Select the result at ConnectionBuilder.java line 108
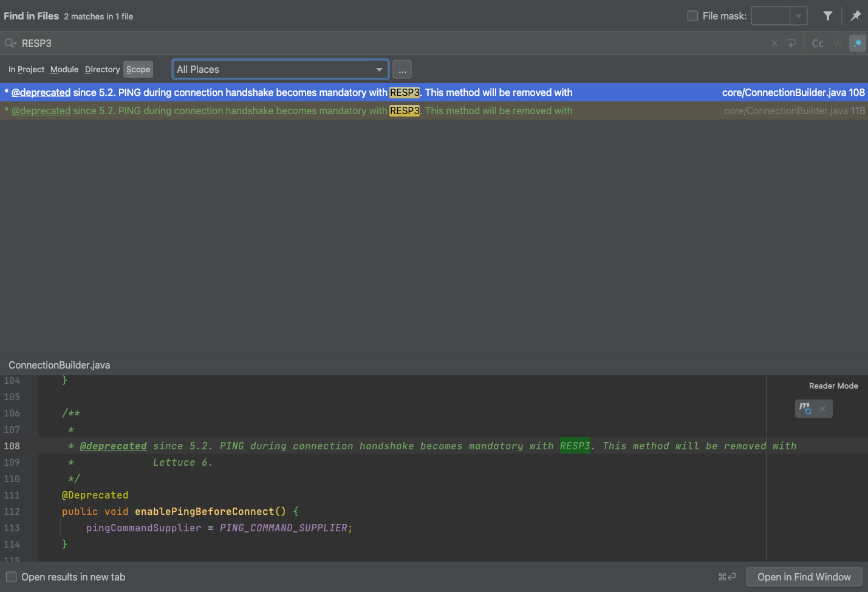This screenshot has width=868, height=592. coord(434,92)
